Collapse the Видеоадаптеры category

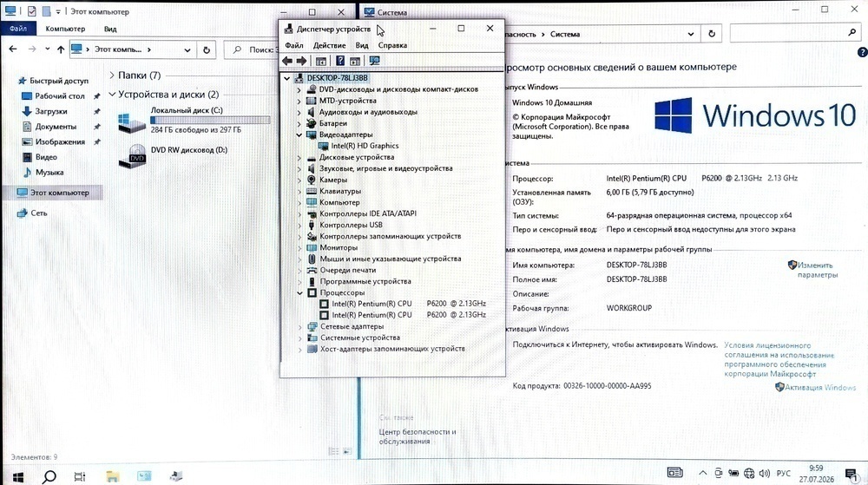pos(299,135)
